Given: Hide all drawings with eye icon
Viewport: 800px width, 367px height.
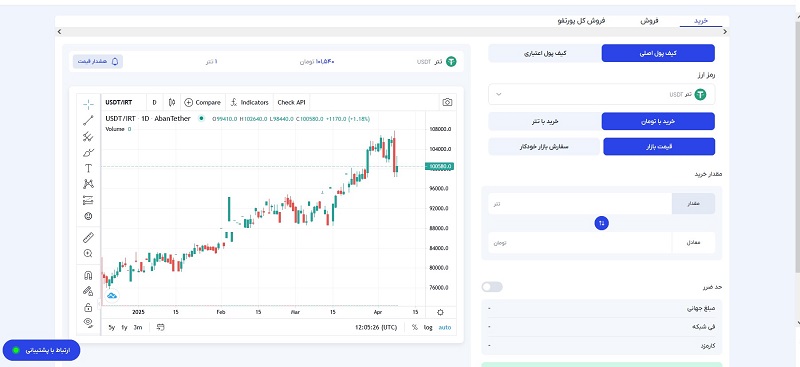Looking at the screenshot, I should [x=88, y=322].
